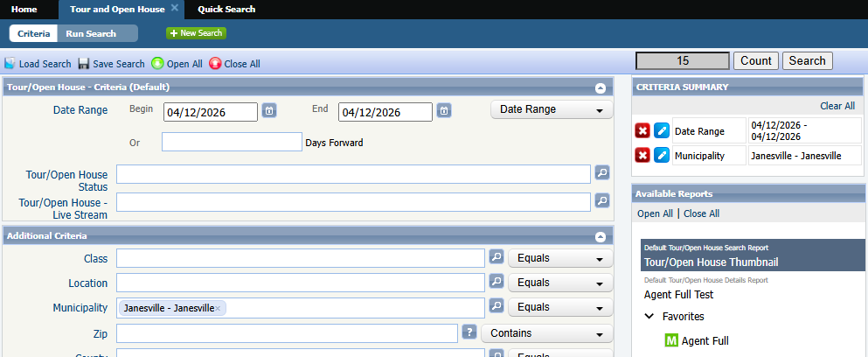The image size is (868, 357).
Task: Open the Begin date calendar picker
Action: (269, 111)
